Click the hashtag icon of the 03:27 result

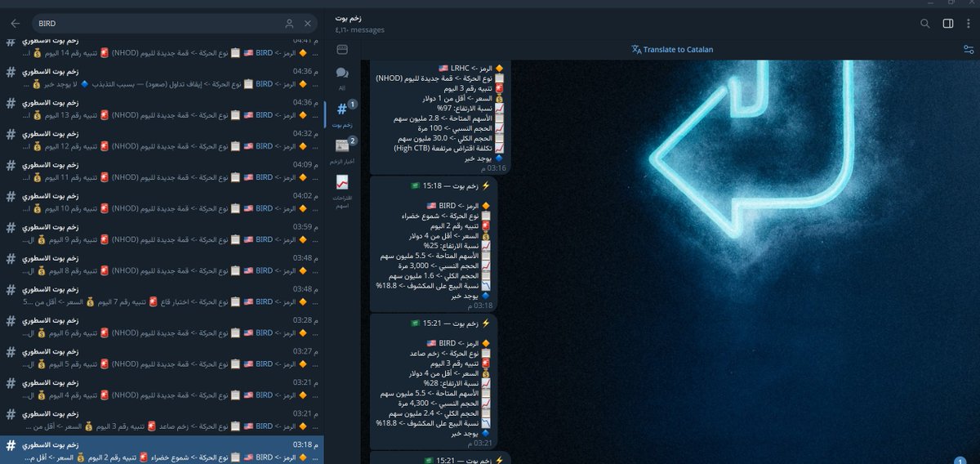tap(11, 352)
